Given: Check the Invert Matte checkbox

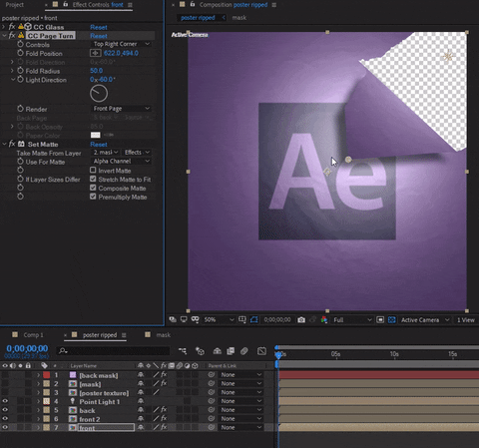Looking at the screenshot, I should point(93,171).
